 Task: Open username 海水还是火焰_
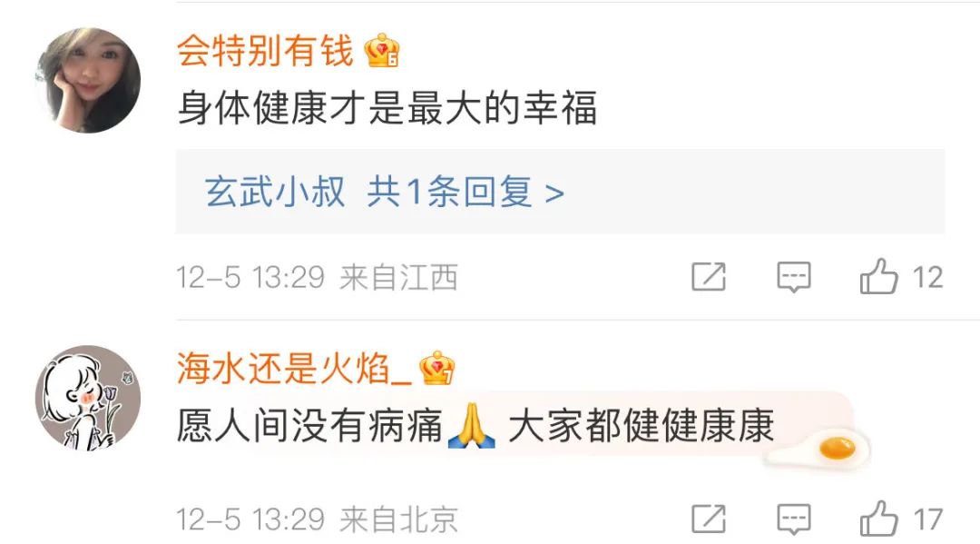294,368
